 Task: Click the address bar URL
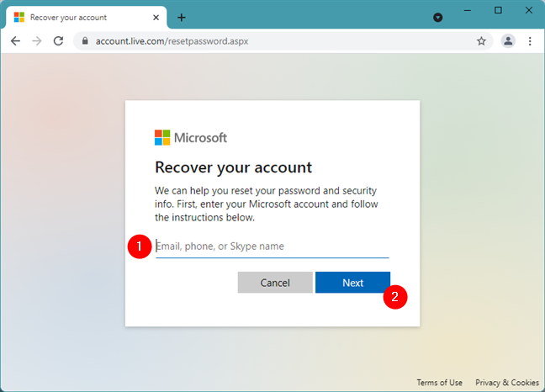click(x=172, y=41)
